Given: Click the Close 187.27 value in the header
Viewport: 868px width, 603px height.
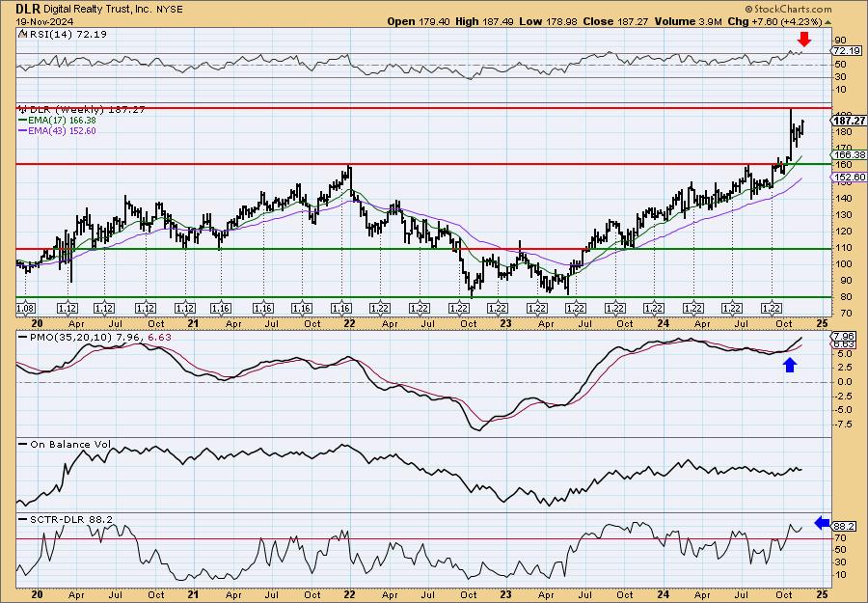Looking at the screenshot, I should (615, 21).
